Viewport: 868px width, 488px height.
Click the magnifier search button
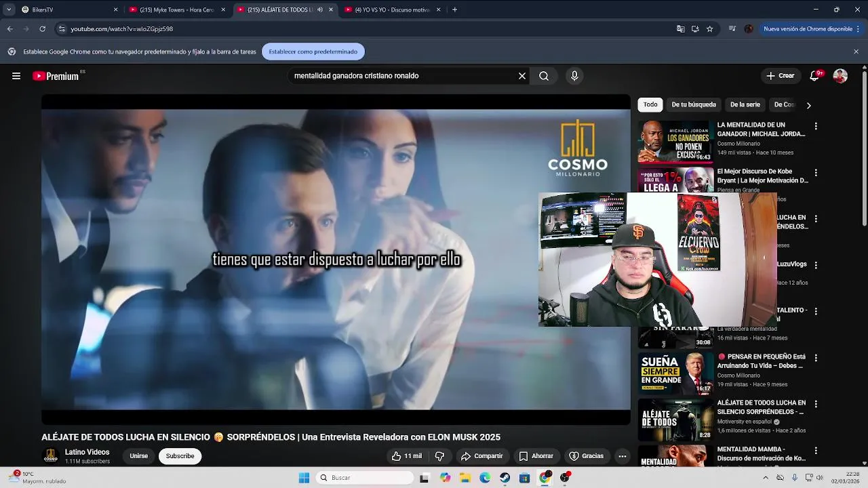pyautogui.click(x=544, y=76)
